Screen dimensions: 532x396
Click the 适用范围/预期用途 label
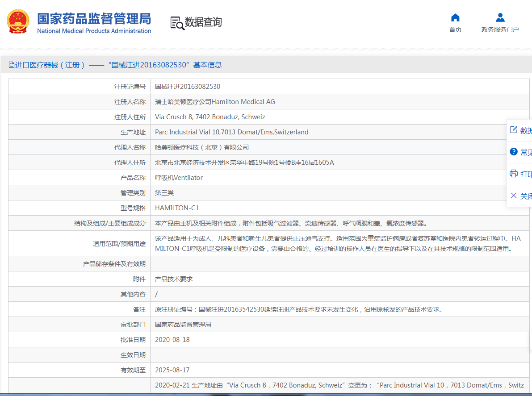click(119, 244)
